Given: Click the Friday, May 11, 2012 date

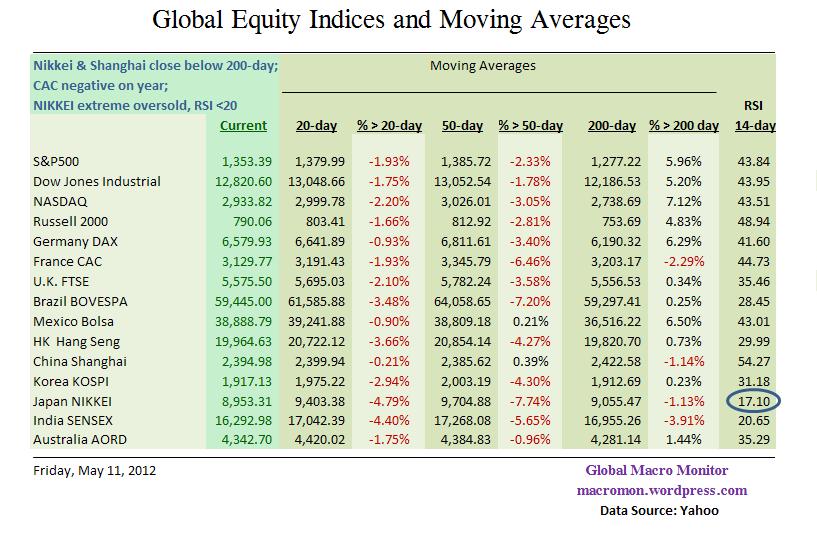Looking at the screenshot, I should tap(94, 470).
